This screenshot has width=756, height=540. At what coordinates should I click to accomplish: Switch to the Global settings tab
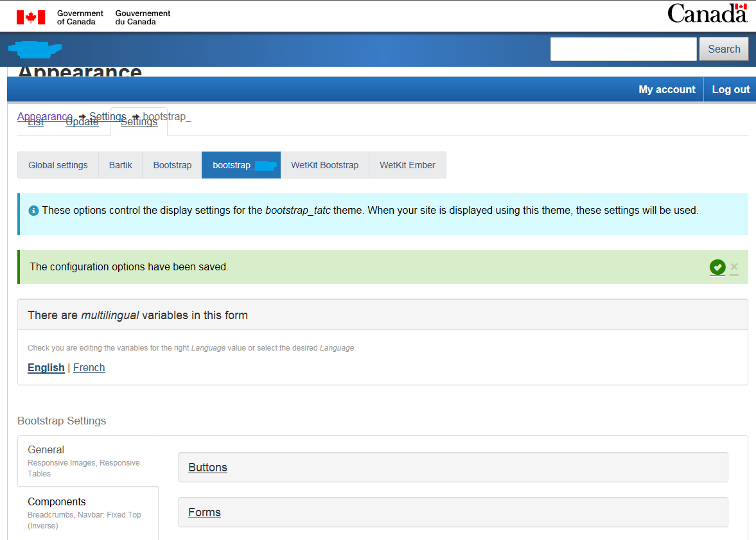pyautogui.click(x=58, y=165)
